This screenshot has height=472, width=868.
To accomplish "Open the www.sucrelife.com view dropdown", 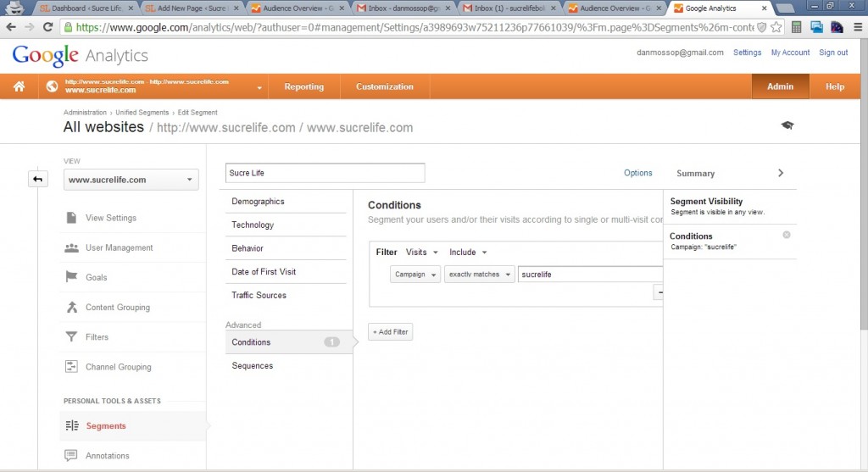I will pos(131,180).
